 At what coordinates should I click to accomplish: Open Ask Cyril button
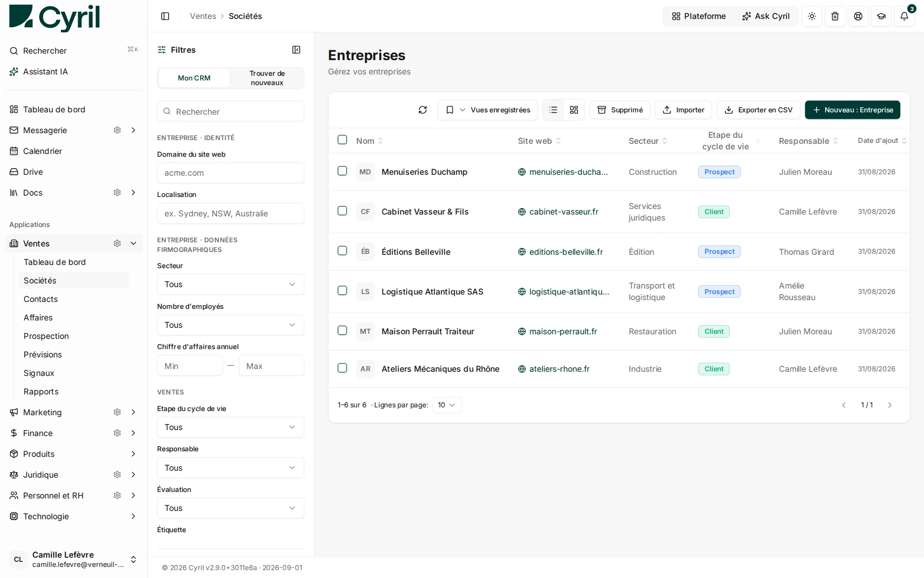pos(766,16)
